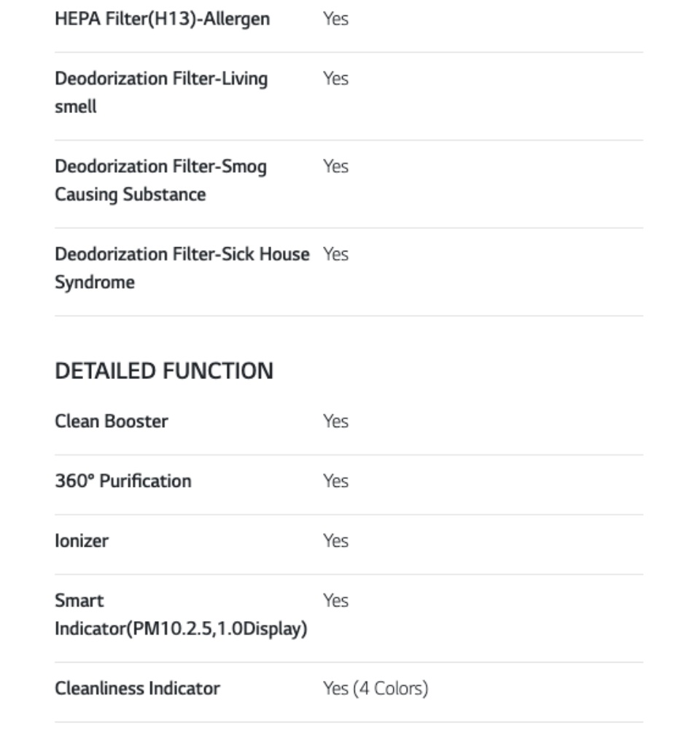Click the 360° Purification spec label
The height and width of the screenshot is (729, 700).
click(x=123, y=481)
